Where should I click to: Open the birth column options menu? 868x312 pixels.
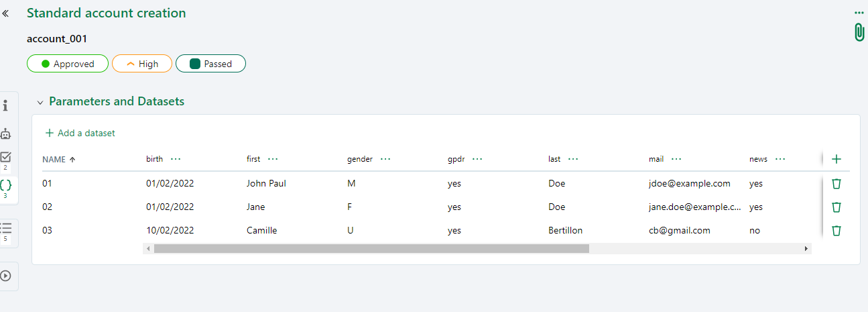(176, 159)
